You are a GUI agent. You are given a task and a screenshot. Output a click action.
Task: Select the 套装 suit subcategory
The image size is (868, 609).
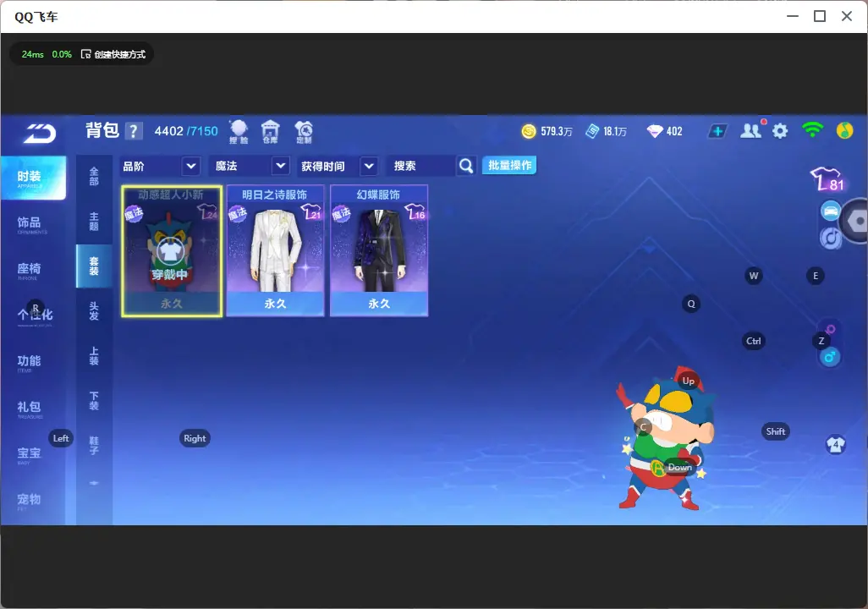[94, 266]
